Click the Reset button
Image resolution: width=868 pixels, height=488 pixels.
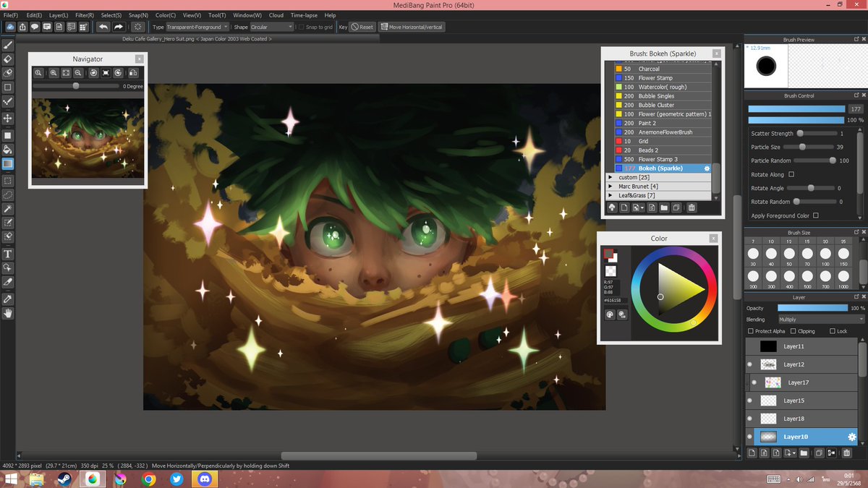(362, 27)
